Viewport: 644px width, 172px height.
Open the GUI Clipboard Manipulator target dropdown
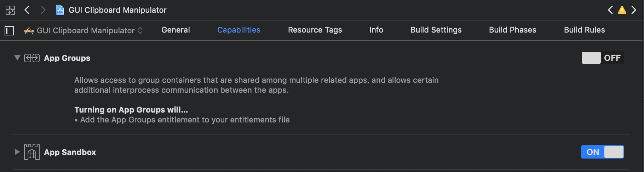84,31
